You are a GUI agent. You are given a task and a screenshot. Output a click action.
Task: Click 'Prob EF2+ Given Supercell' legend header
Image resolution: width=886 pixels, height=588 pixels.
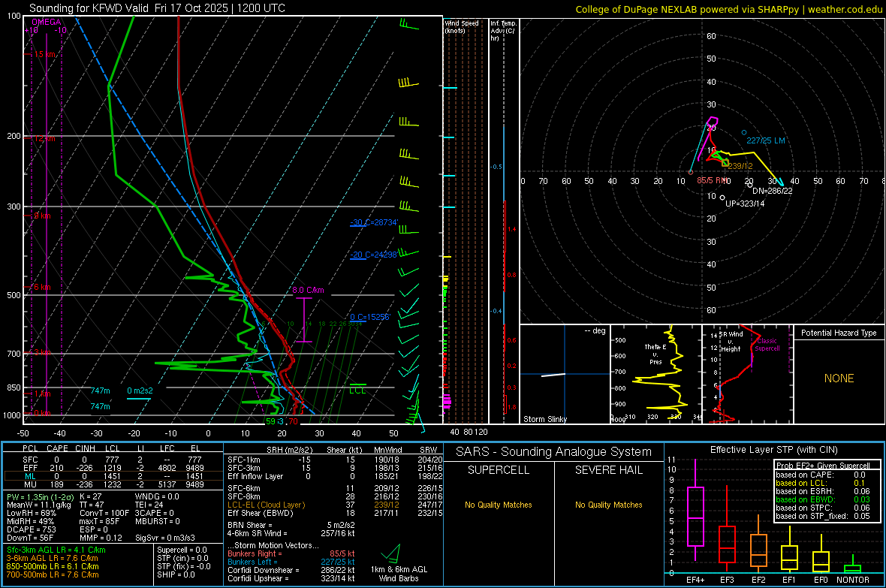(x=823, y=466)
